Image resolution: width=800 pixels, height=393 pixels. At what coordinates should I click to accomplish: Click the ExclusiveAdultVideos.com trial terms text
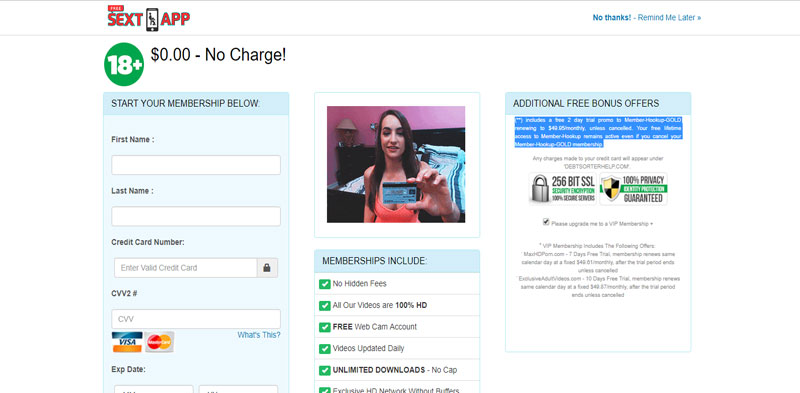click(598, 287)
